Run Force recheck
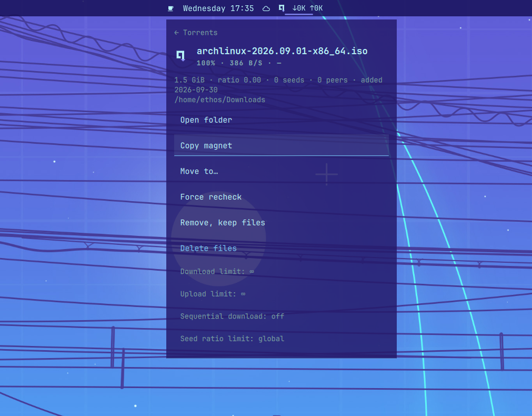This screenshot has height=416, width=532. pyautogui.click(x=282, y=197)
